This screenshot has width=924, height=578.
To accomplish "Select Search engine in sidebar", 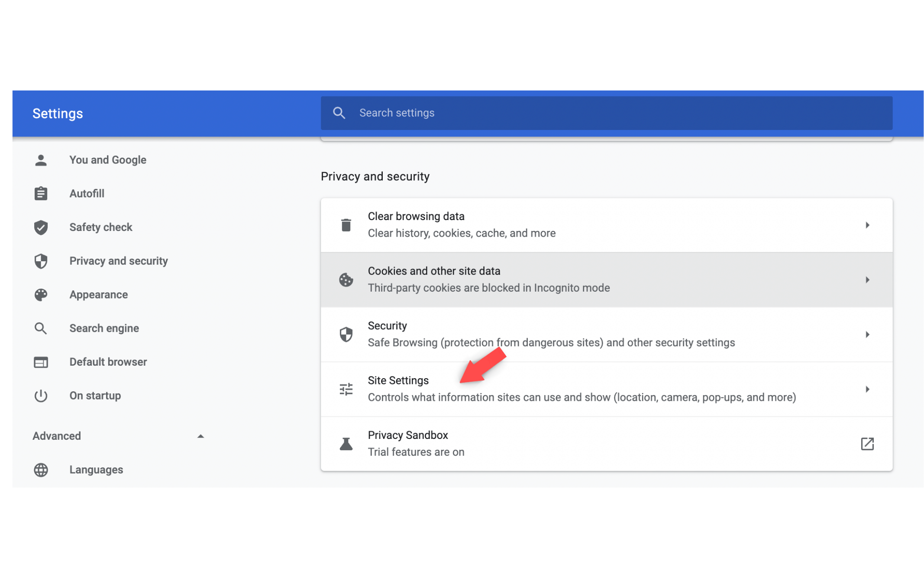I will pos(104,328).
